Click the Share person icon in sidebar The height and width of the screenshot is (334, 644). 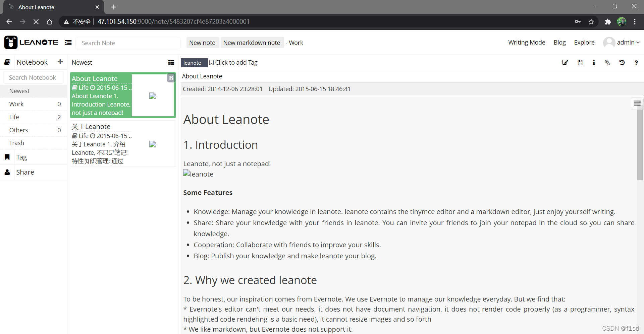click(x=7, y=172)
